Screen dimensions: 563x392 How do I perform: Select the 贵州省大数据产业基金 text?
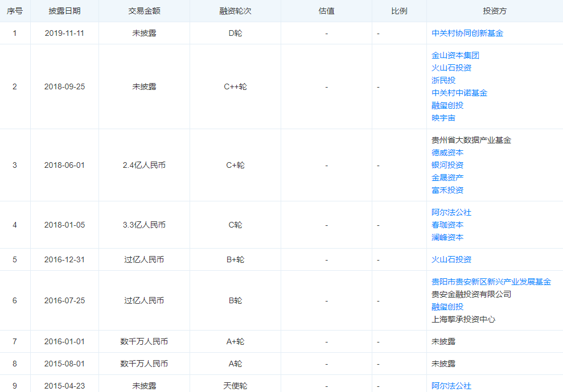(x=471, y=140)
